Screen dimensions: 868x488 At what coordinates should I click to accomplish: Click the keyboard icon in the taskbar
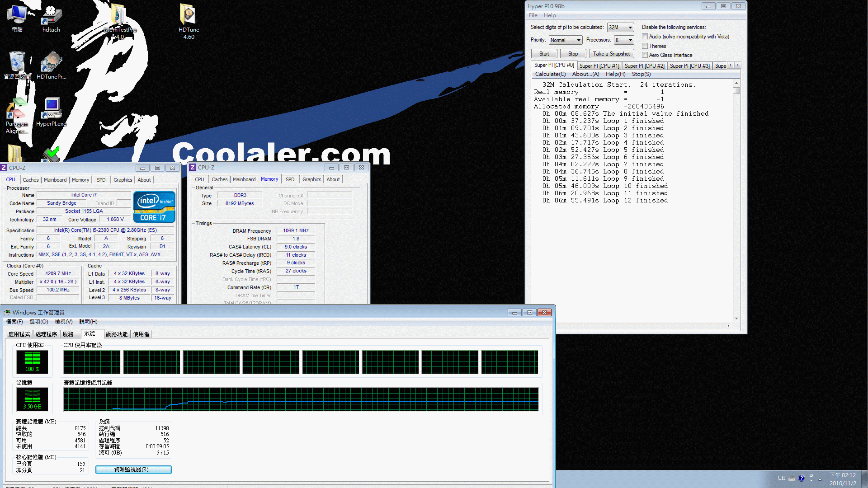click(x=791, y=479)
